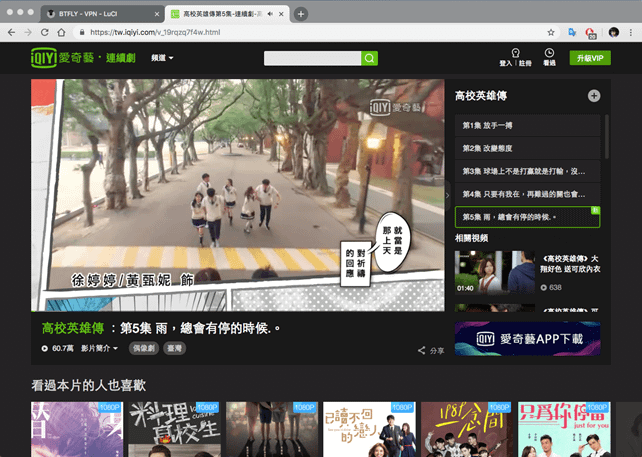This screenshot has width=642, height=457.
Task: Open a new browser tab
Action: pyautogui.click(x=301, y=14)
